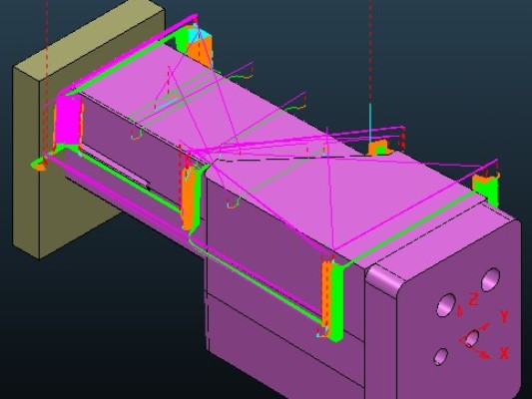Click the red Z axis label
The height and width of the screenshot is (399, 532).
coord(473,299)
